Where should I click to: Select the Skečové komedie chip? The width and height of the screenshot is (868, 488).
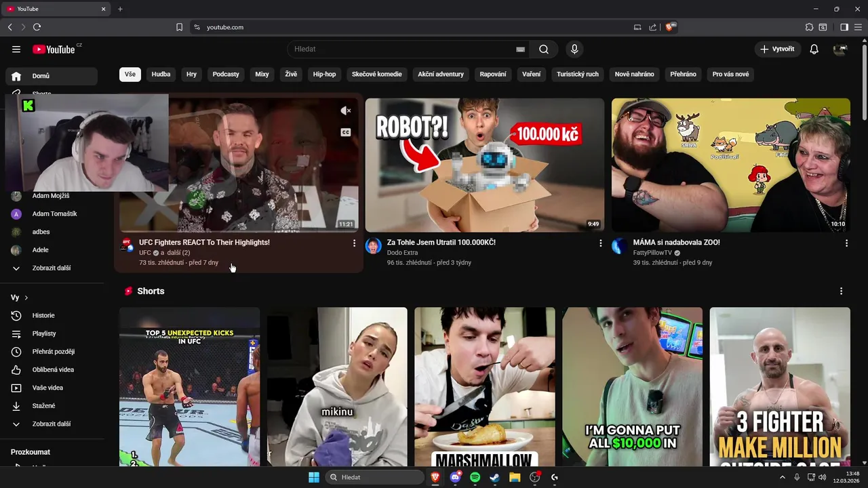[377, 74]
